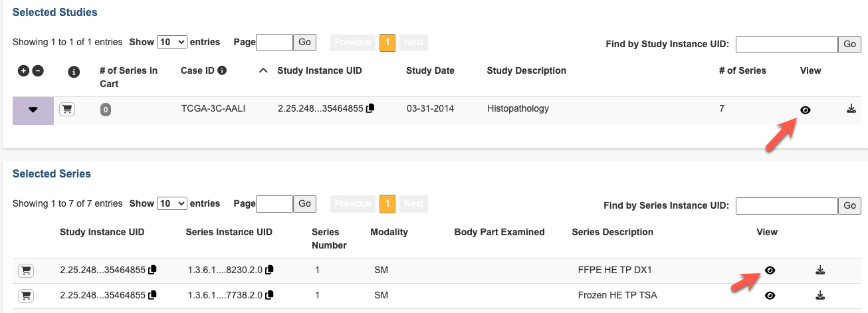The image size is (868, 313).
Task: Add Frozen HE TP TSA series to cart
Action: coord(26,296)
